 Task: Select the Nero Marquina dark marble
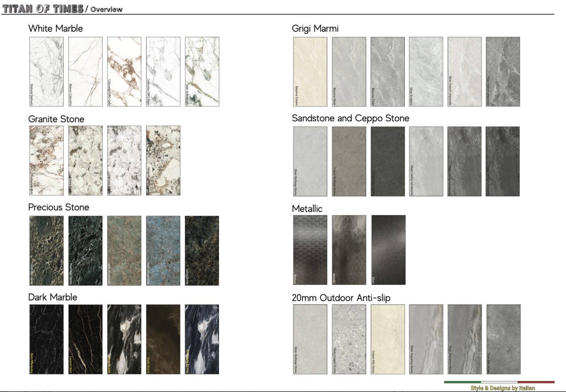(46, 339)
